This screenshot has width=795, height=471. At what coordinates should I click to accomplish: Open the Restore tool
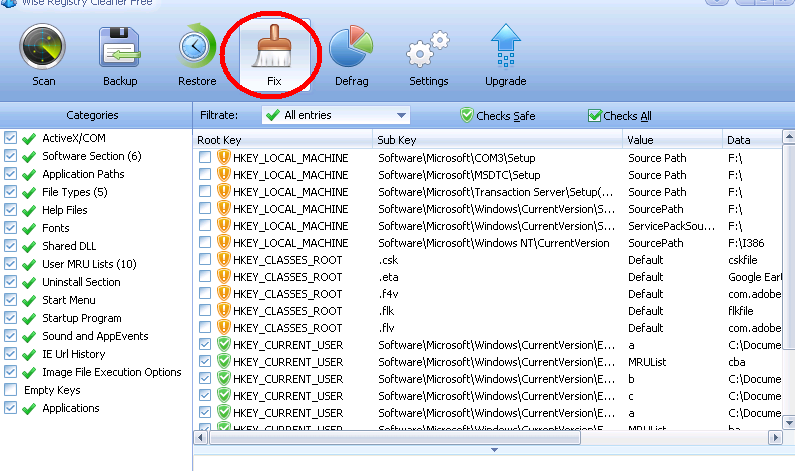click(197, 47)
